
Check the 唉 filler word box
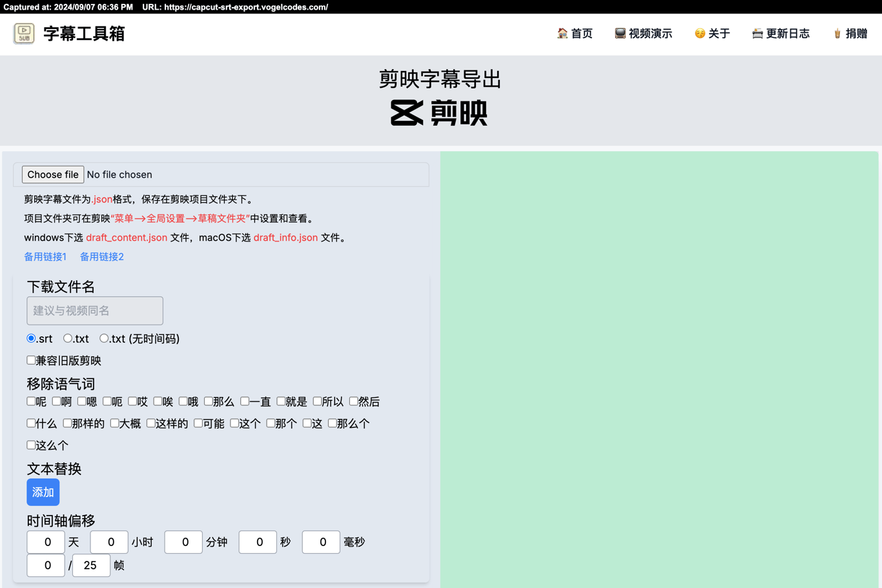[158, 401]
